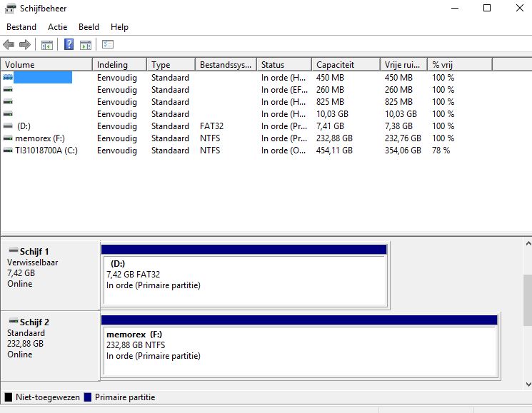This screenshot has width=532, height=413.
Task: Click the highlighted blank volume name cell
Action: tap(43, 77)
